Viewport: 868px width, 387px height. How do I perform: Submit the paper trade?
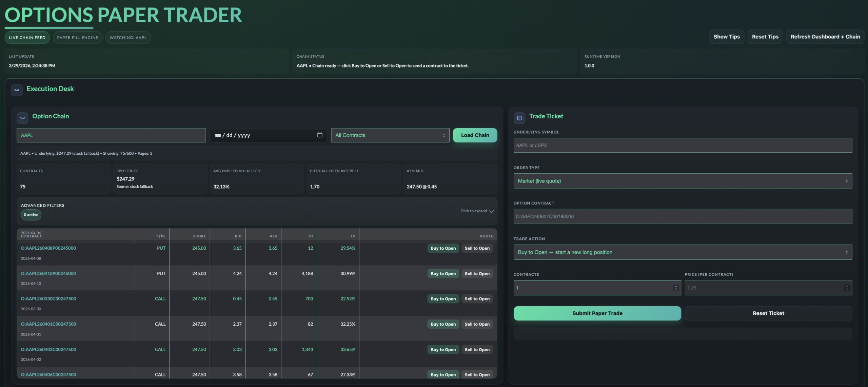[597, 313]
